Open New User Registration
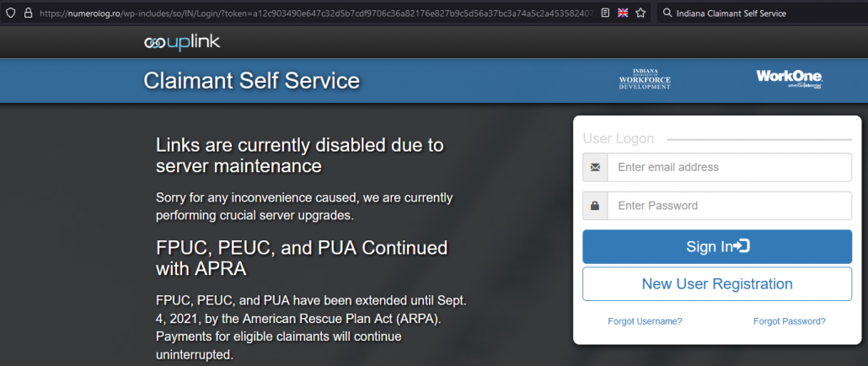The image size is (868, 366). [x=717, y=284]
